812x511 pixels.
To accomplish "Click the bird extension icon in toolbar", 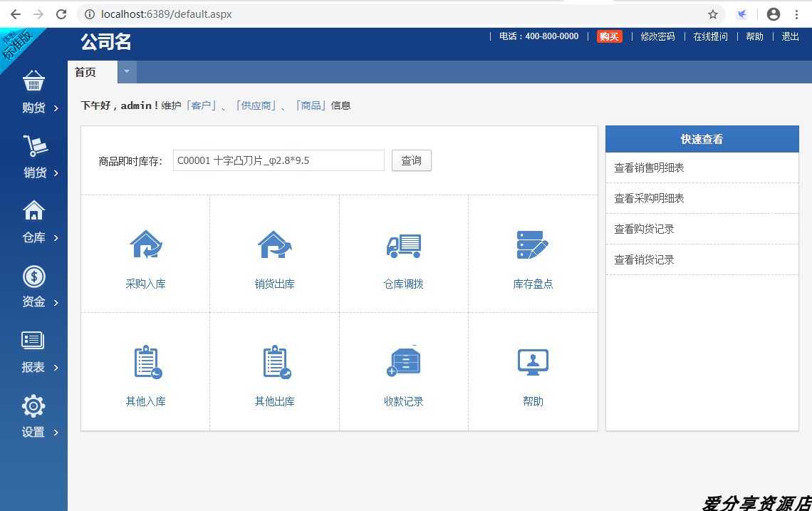I will coord(742,14).
